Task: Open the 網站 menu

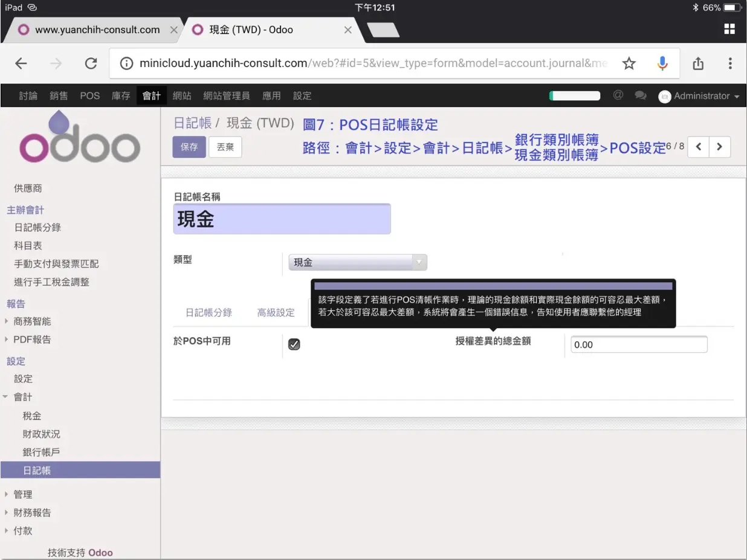Action: [182, 95]
